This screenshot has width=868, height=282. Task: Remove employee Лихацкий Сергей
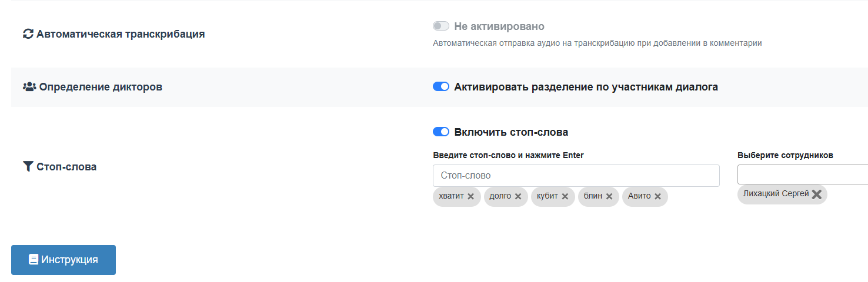[x=817, y=194]
